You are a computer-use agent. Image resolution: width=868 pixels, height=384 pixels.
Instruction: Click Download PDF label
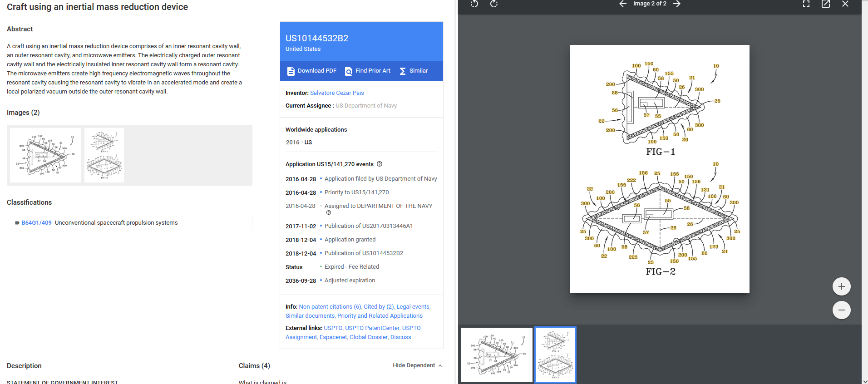tap(317, 71)
